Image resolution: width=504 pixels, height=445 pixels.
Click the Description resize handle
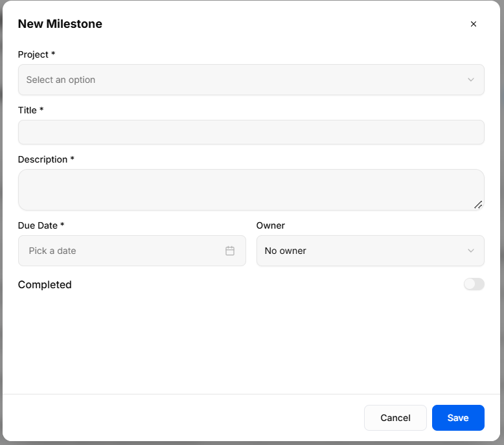(478, 205)
